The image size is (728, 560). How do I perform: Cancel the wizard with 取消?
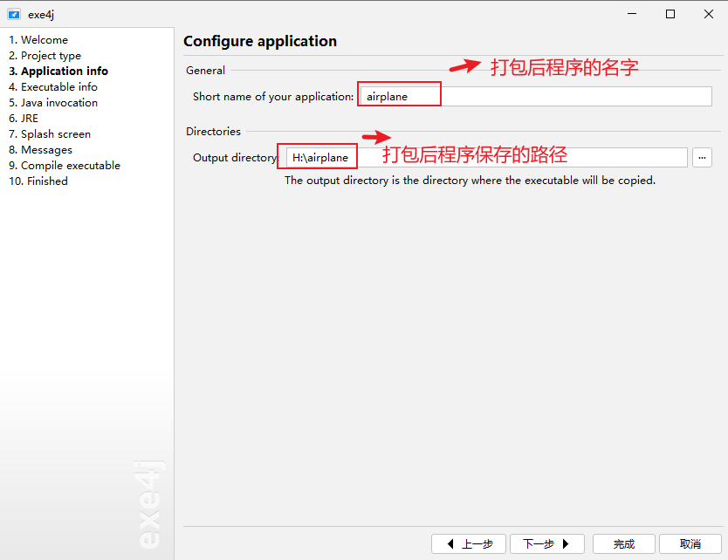point(690,543)
